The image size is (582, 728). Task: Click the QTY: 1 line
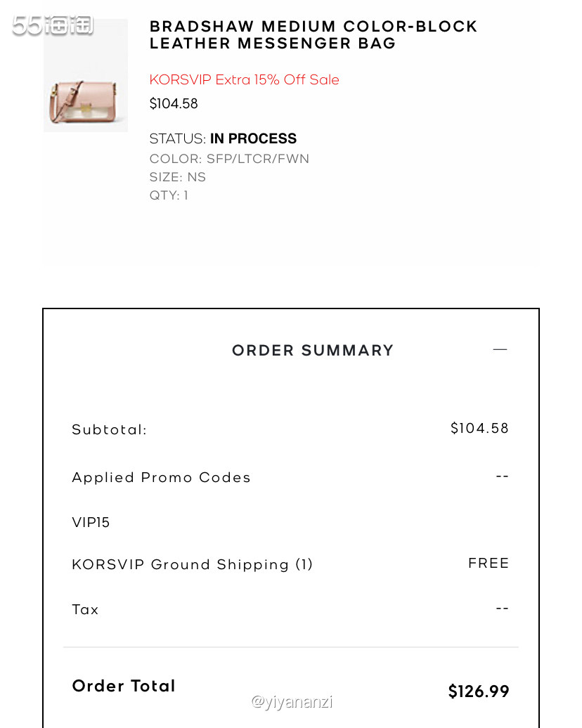click(169, 195)
